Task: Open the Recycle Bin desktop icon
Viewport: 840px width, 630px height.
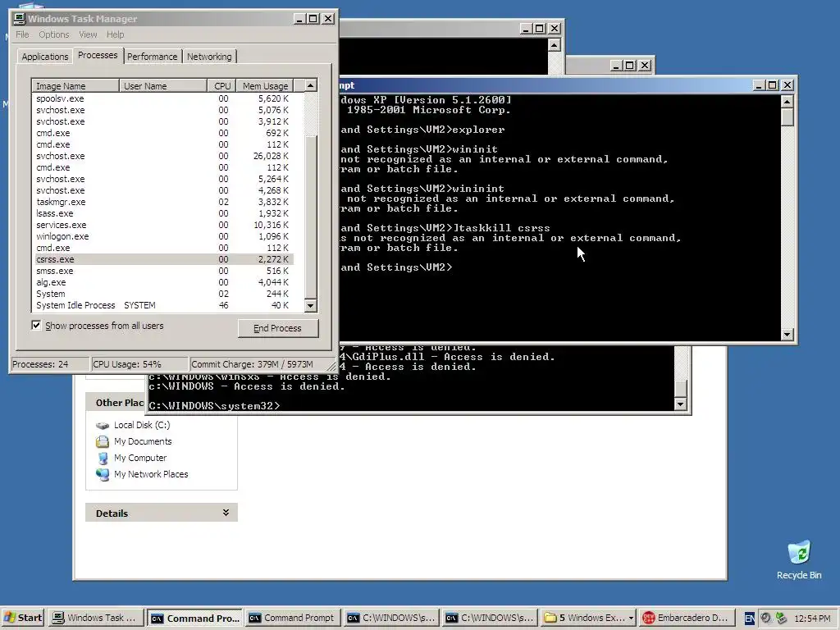Action: tap(799, 559)
